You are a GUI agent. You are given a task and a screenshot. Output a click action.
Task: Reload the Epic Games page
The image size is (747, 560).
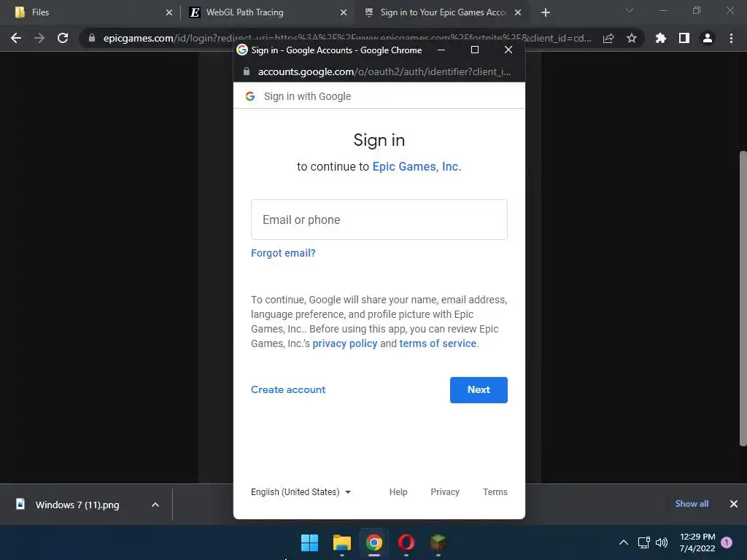tap(63, 38)
